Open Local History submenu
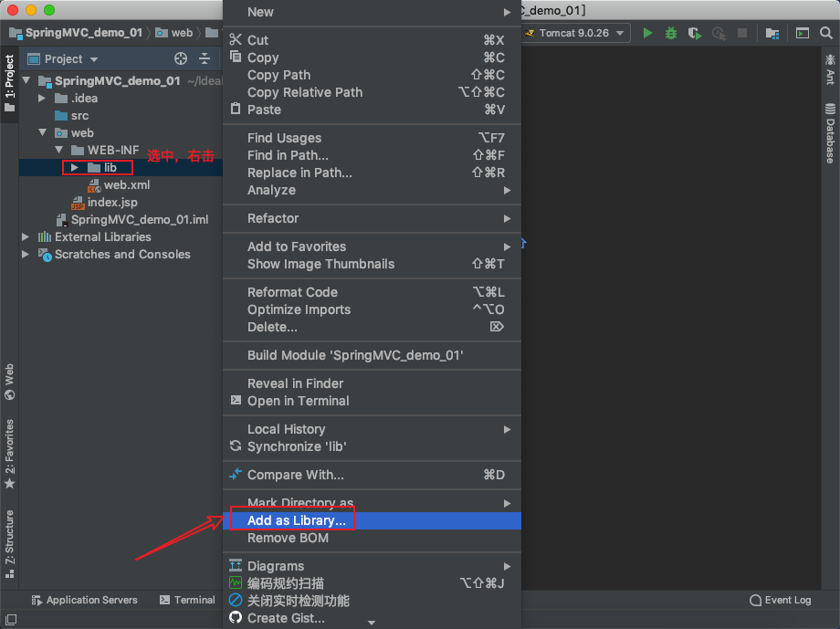This screenshot has width=840, height=629. pos(372,429)
